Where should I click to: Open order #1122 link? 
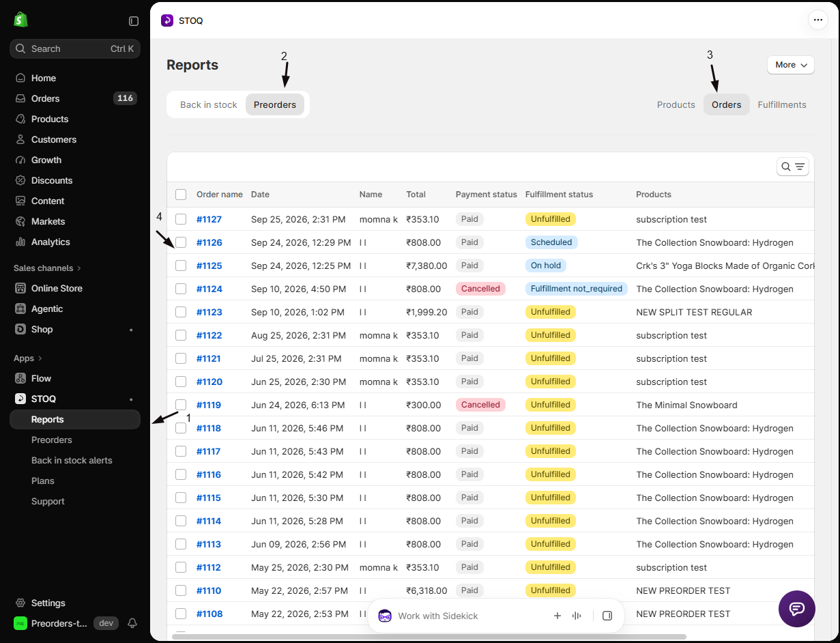(209, 335)
